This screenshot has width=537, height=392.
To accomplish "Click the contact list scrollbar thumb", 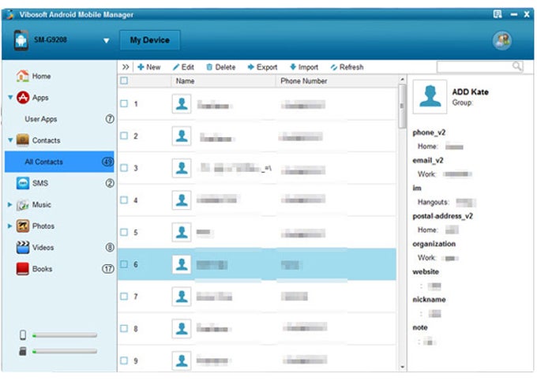I will click(403, 106).
